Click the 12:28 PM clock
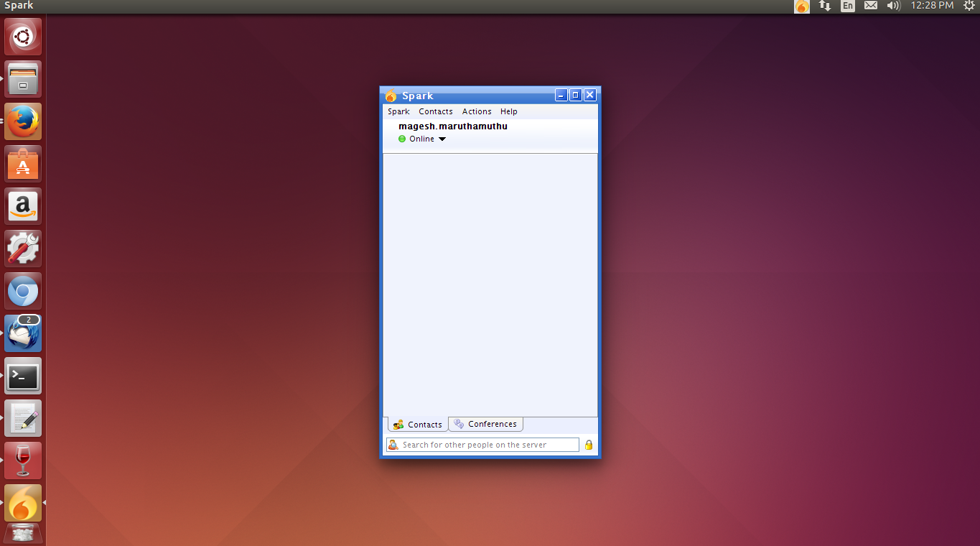 pos(932,6)
